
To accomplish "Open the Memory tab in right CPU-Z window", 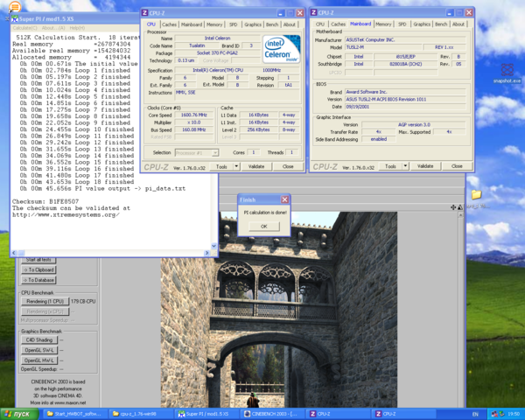I will click(383, 24).
